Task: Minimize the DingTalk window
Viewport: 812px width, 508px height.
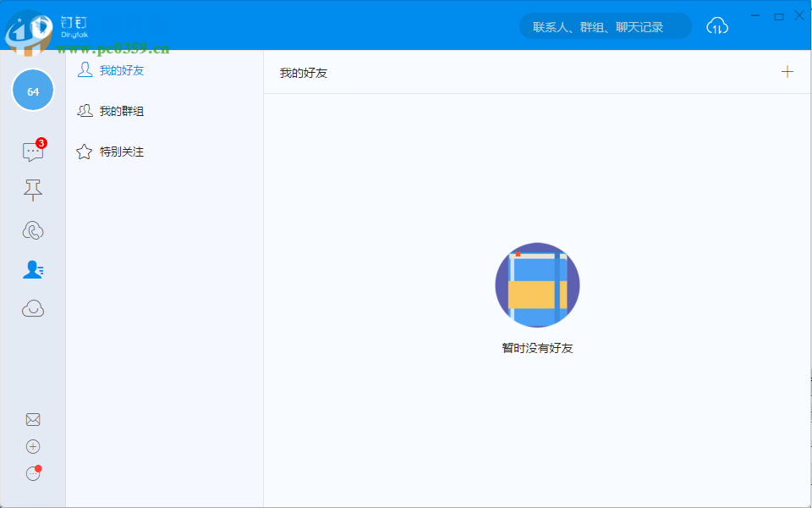Action: pyautogui.click(x=755, y=16)
